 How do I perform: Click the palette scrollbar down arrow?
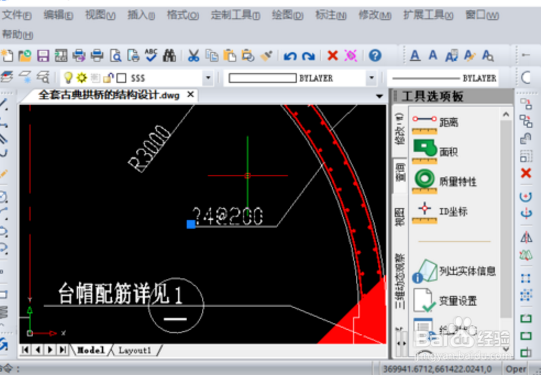coord(506,349)
